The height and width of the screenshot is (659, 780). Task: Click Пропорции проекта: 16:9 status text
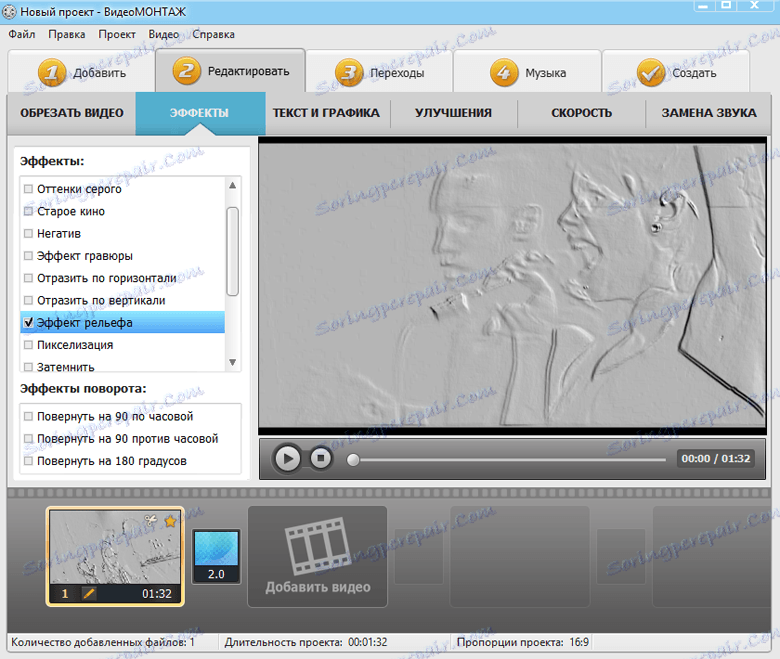pos(523,642)
